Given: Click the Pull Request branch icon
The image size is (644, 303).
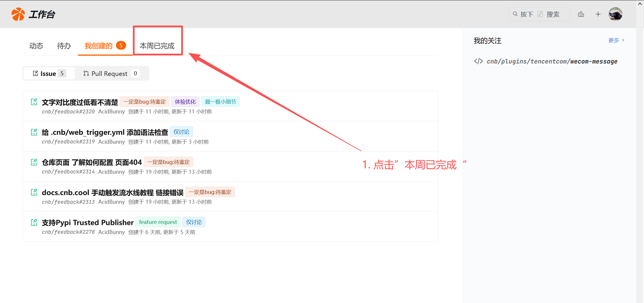Looking at the screenshot, I should [86, 73].
